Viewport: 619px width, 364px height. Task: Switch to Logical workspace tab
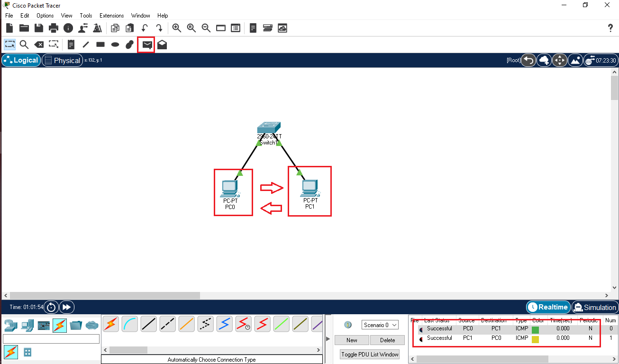pyautogui.click(x=21, y=60)
